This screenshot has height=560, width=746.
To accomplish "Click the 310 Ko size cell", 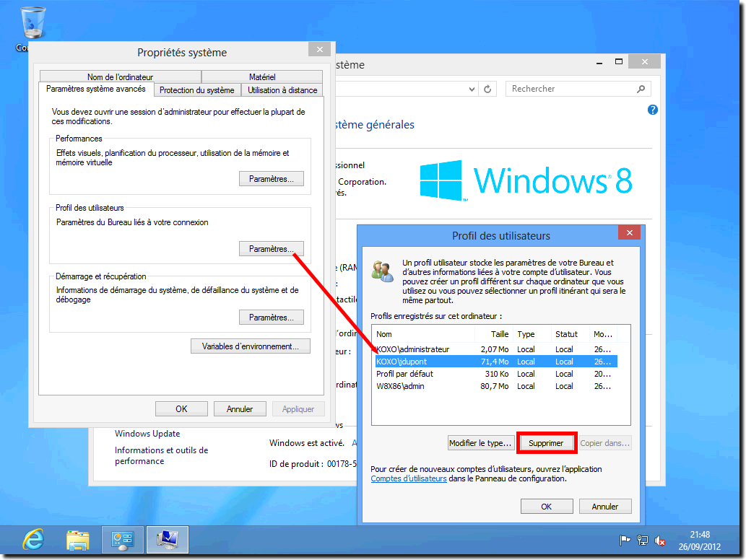I will pos(497,374).
